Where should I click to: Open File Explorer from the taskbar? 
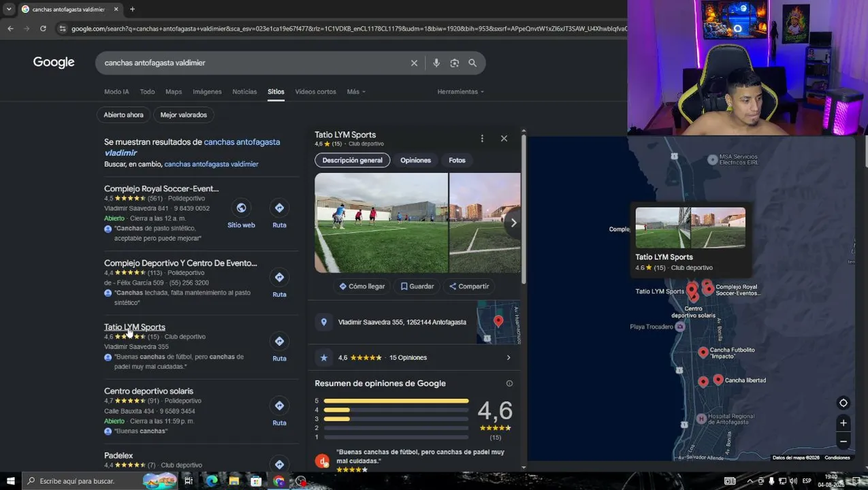coord(234,481)
